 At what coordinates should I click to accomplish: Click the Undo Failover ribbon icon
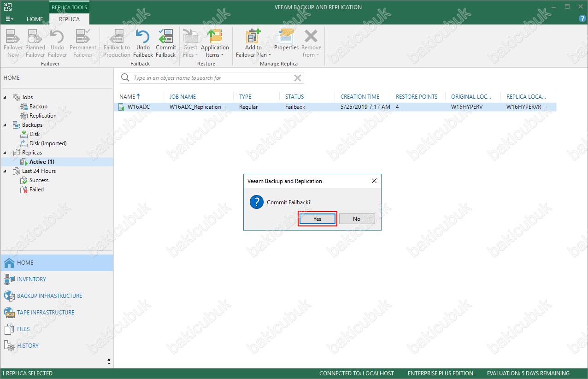click(x=57, y=43)
